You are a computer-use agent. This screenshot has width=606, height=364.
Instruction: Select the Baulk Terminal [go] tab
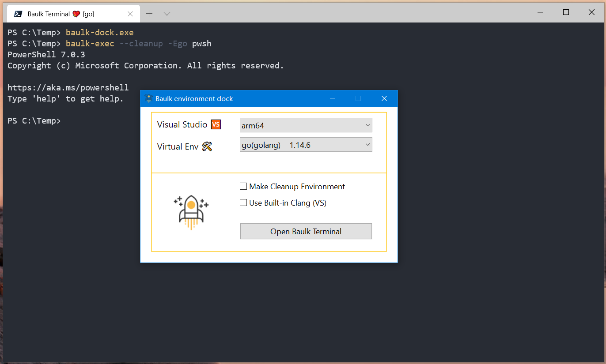pyautogui.click(x=74, y=14)
